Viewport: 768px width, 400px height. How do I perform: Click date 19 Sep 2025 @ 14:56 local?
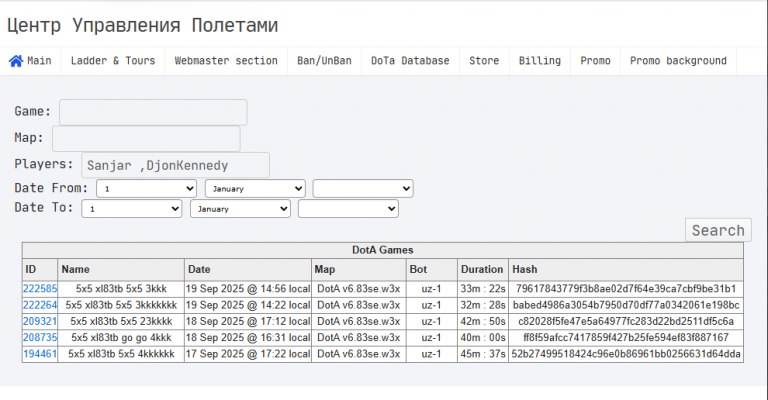(248, 289)
